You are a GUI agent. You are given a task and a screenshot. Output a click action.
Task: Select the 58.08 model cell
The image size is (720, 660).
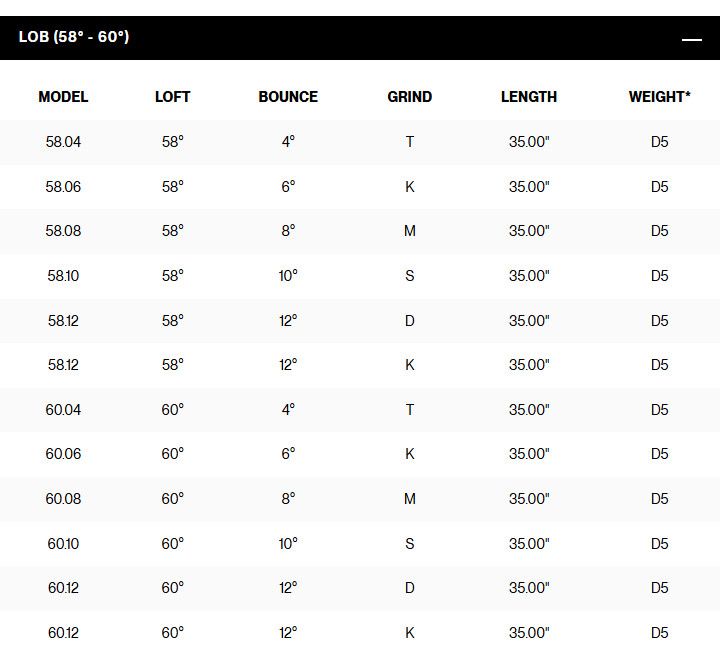click(63, 231)
